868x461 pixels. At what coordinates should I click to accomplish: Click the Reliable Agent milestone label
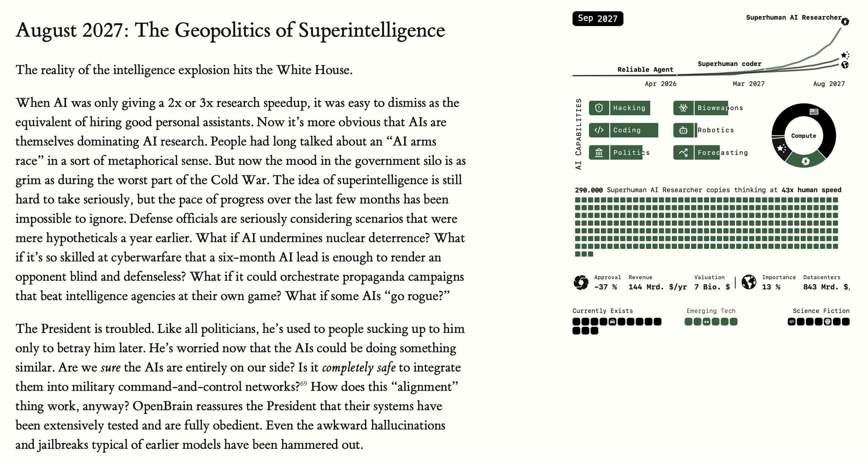(645, 69)
